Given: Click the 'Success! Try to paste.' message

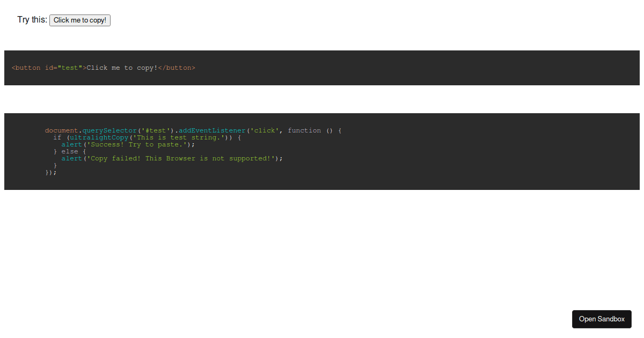Looking at the screenshot, I should coord(138,144).
